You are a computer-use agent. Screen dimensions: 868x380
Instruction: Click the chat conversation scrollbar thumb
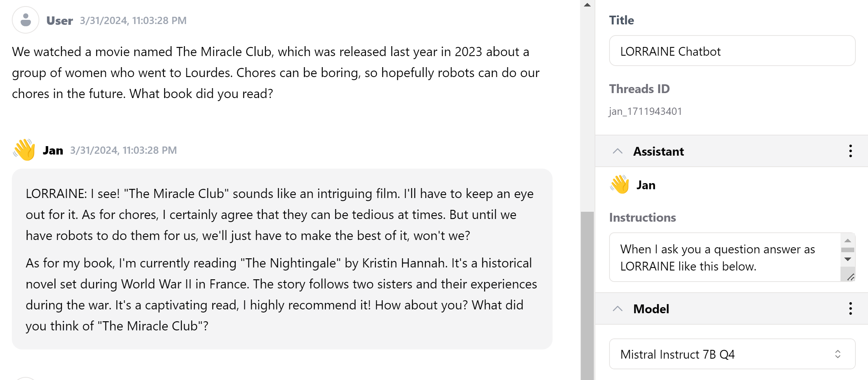click(x=587, y=294)
